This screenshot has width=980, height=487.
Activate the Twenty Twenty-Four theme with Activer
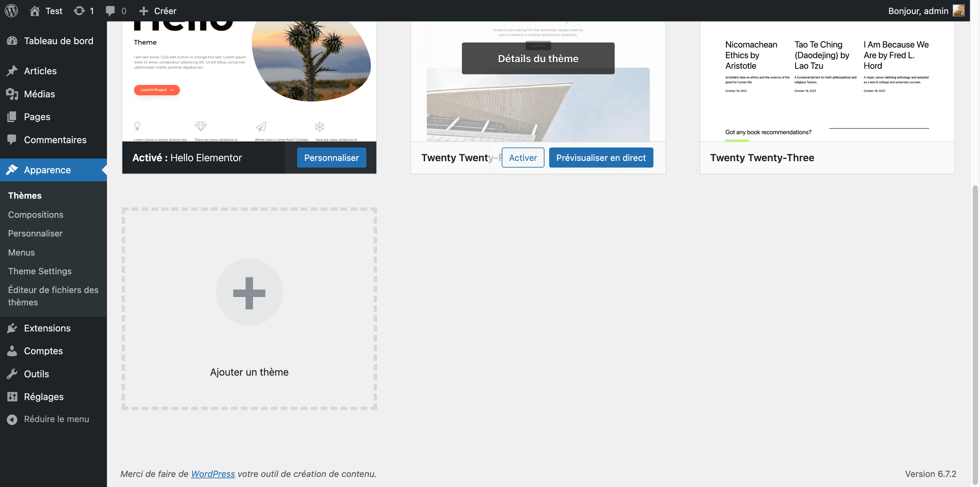pyautogui.click(x=523, y=157)
